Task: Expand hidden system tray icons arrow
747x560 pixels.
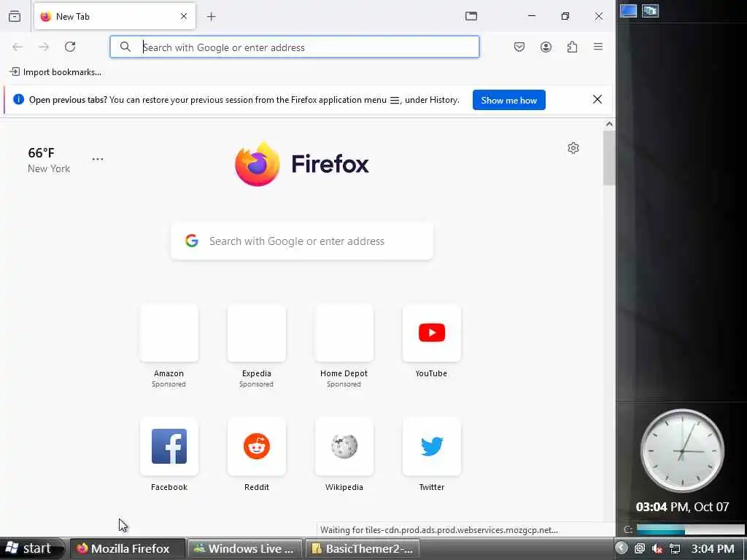Action: click(x=622, y=548)
